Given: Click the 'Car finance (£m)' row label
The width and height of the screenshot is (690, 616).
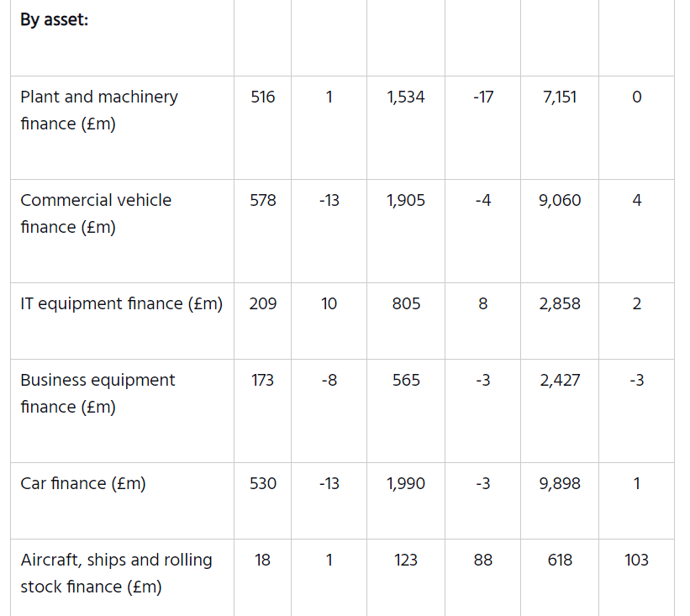Looking at the screenshot, I should (x=83, y=483).
